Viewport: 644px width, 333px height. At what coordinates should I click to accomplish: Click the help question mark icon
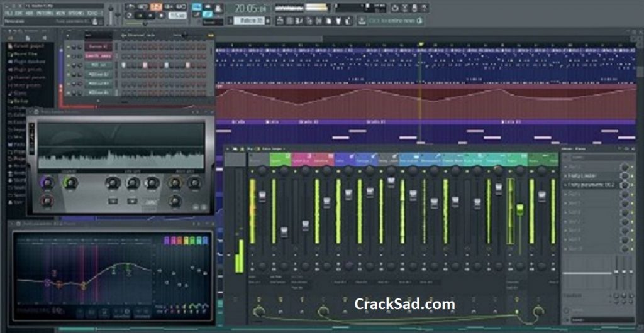click(424, 8)
